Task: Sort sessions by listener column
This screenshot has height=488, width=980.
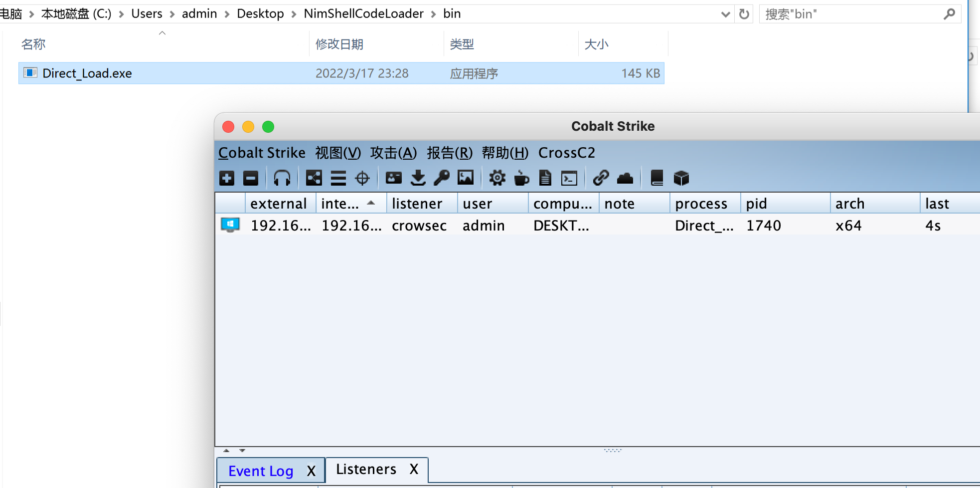Action: 422,203
